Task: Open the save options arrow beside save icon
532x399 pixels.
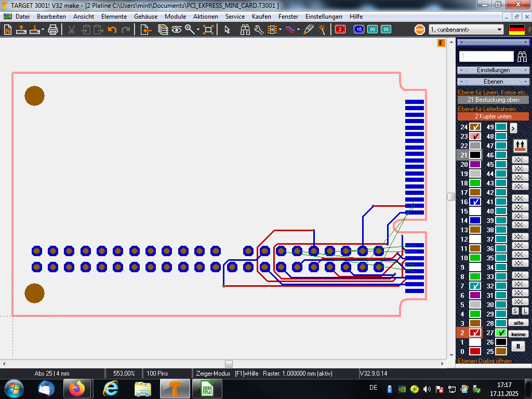Action: tap(43, 30)
